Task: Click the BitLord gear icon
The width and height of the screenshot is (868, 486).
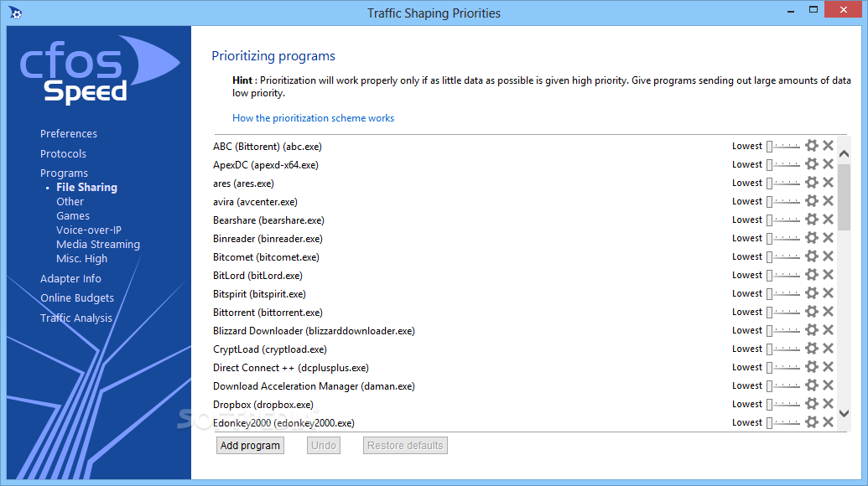Action: point(812,274)
